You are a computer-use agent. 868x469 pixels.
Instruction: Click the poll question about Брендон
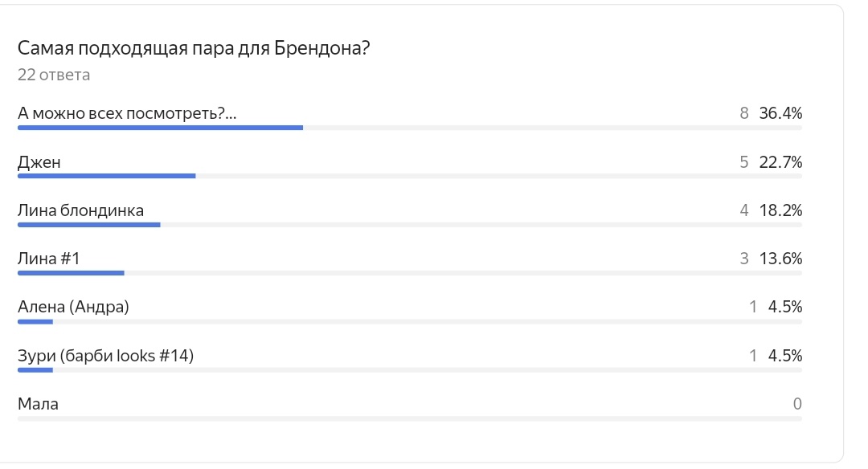click(193, 49)
